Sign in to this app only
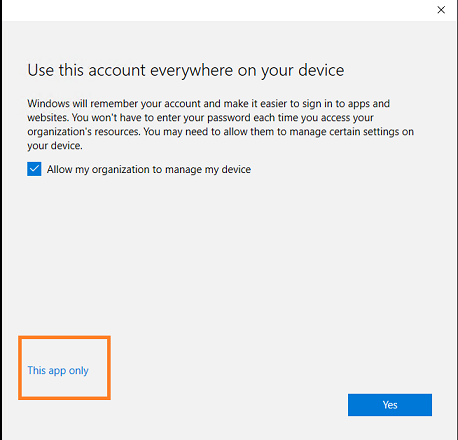This screenshot has width=458, height=440. pyautogui.click(x=58, y=371)
